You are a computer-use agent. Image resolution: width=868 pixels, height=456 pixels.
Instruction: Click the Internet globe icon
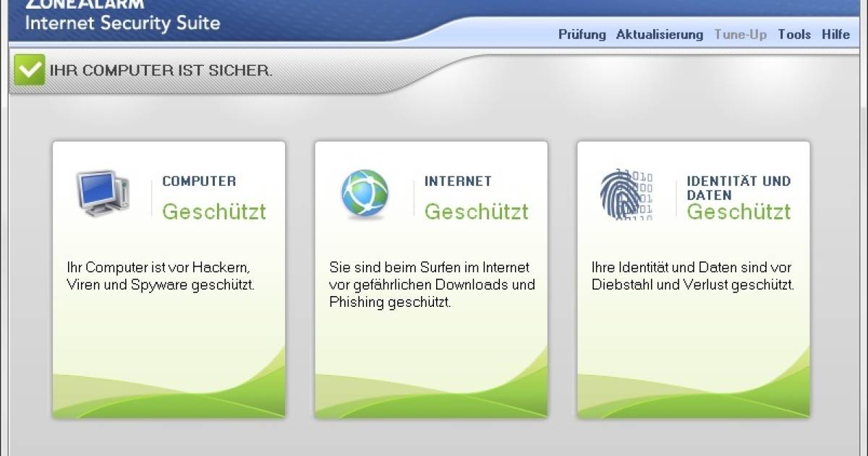tap(365, 194)
